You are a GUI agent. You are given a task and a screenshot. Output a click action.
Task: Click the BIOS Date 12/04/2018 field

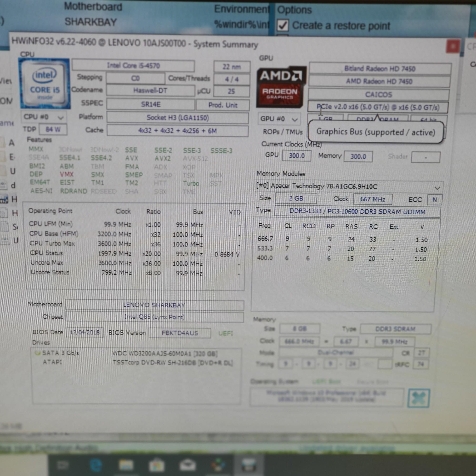tap(84, 332)
